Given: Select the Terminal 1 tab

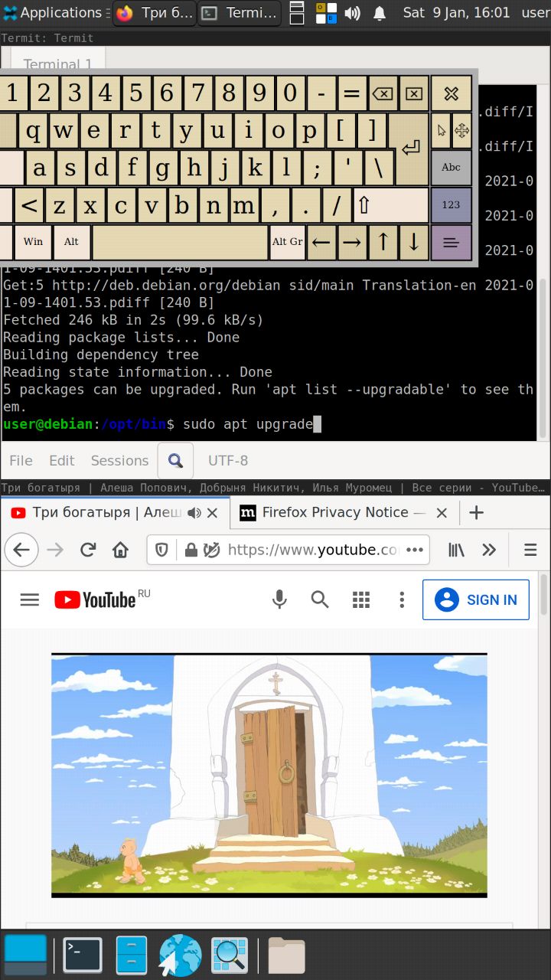Looking at the screenshot, I should 57,64.
